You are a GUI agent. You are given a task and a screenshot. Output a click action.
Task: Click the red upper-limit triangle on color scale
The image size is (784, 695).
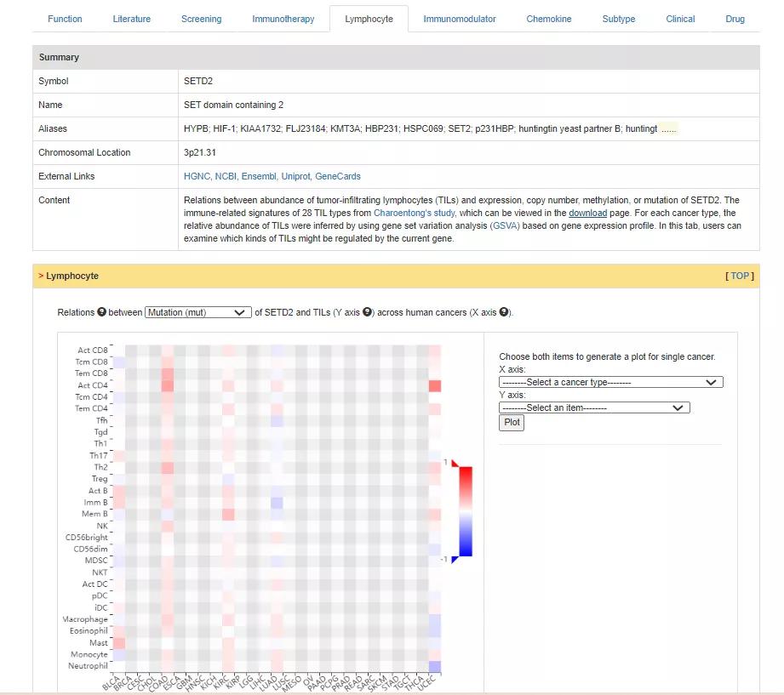[455, 463]
